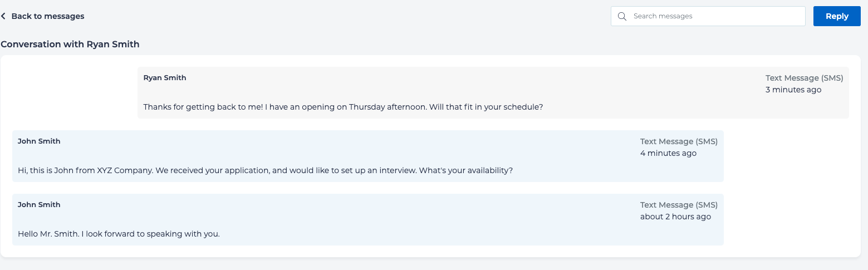This screenshot has width=868, height=270.
Task: Select Ryan's Thursday afternoon opening message text
Action: tap(342, 107)
